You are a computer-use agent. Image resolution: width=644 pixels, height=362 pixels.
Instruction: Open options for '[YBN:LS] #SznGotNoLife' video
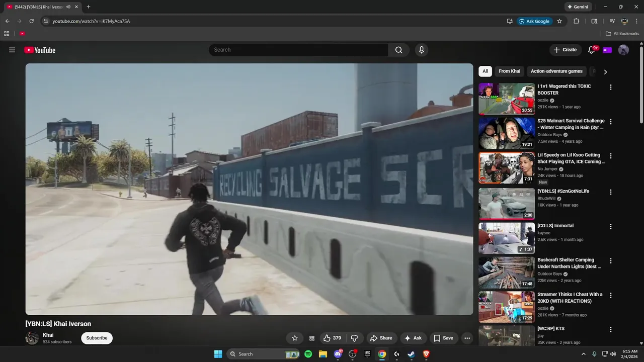click(611, 192)
